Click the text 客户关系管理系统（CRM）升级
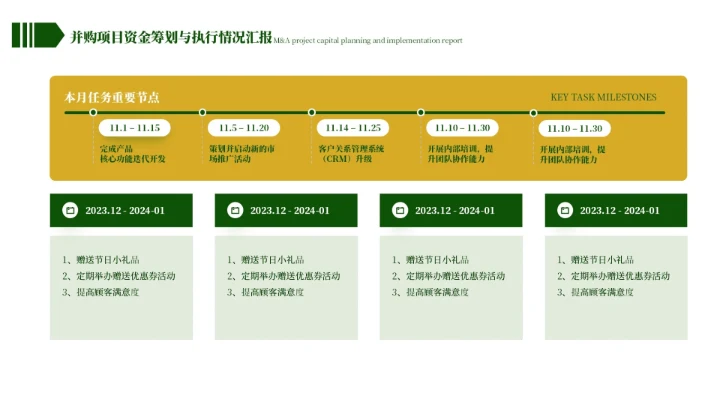Screen dimensions: 720x405 [x=351, y=154]
